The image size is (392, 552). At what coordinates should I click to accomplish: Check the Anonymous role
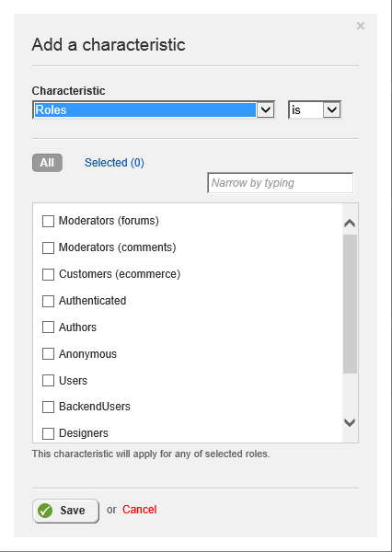tap(48, 354)
